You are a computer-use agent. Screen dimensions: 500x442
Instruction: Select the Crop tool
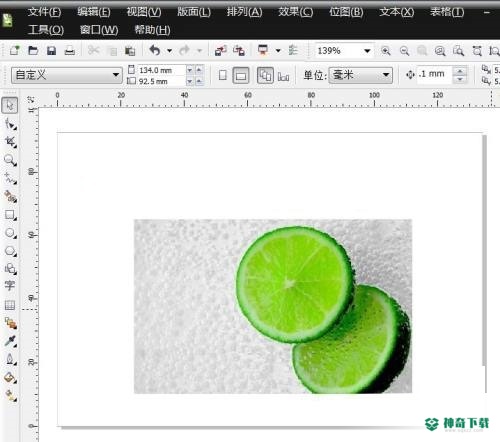click(10, 142)
